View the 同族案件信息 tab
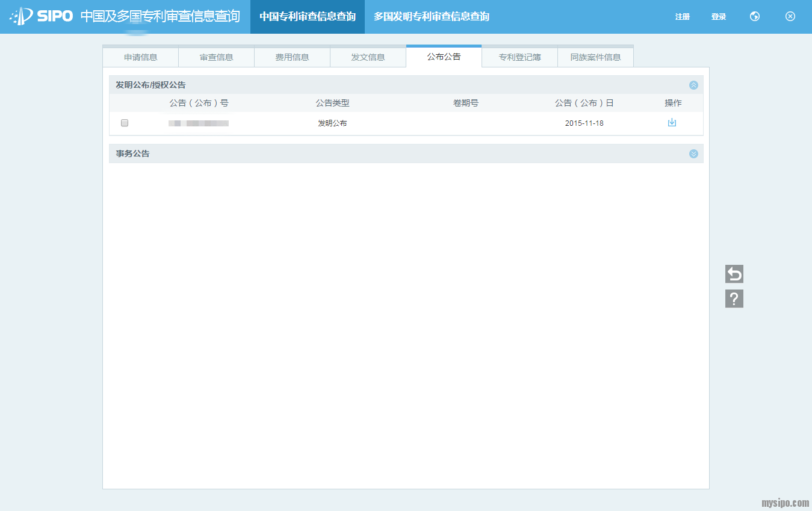 595,57
